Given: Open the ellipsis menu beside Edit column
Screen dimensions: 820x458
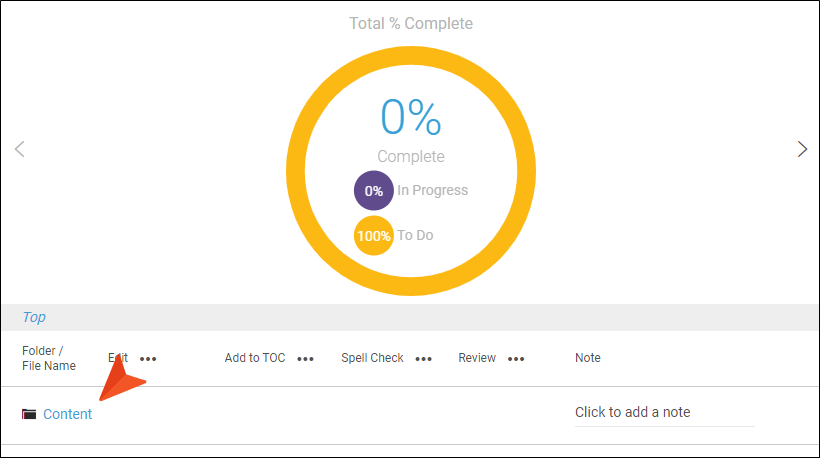Looking at the screenshot, I should (x=148, y=359).
